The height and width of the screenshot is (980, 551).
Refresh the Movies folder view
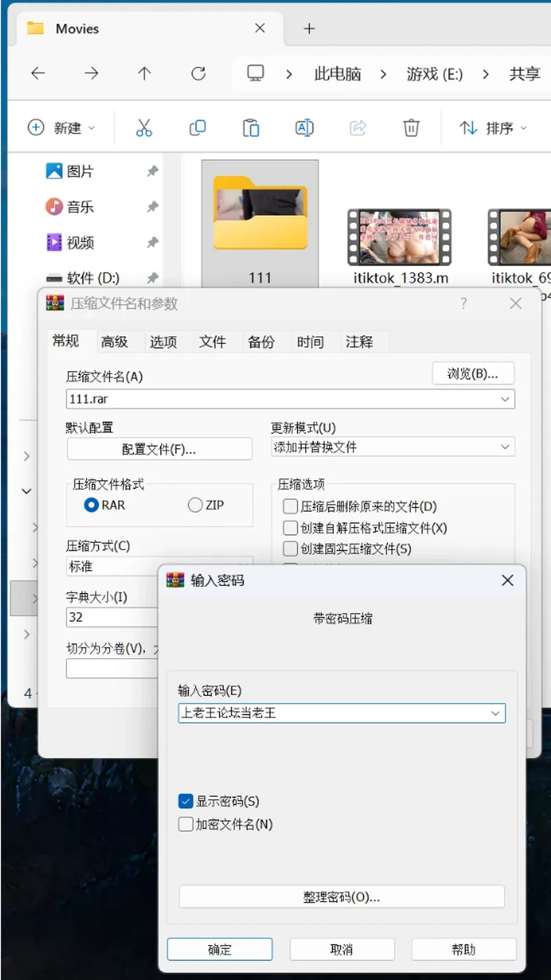199,73
